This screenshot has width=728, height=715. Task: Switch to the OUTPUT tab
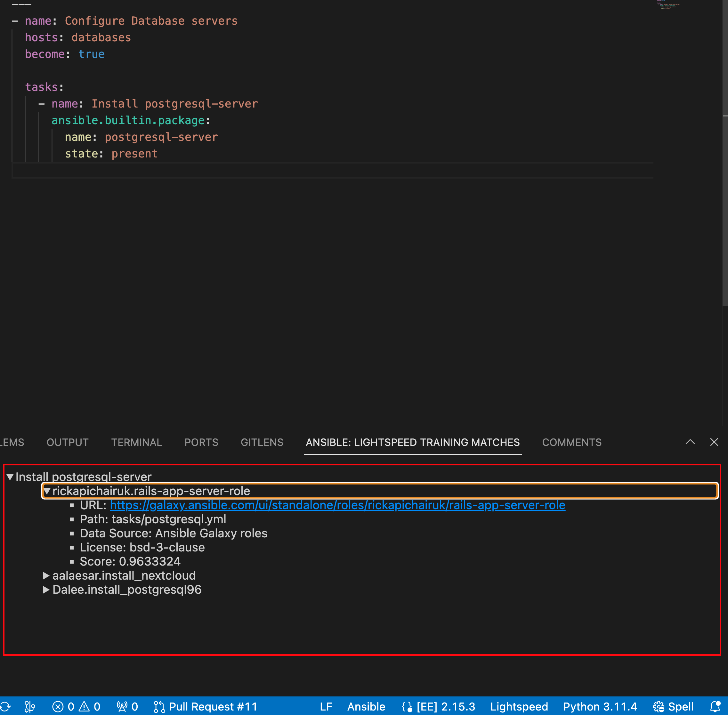click(68, 443)
